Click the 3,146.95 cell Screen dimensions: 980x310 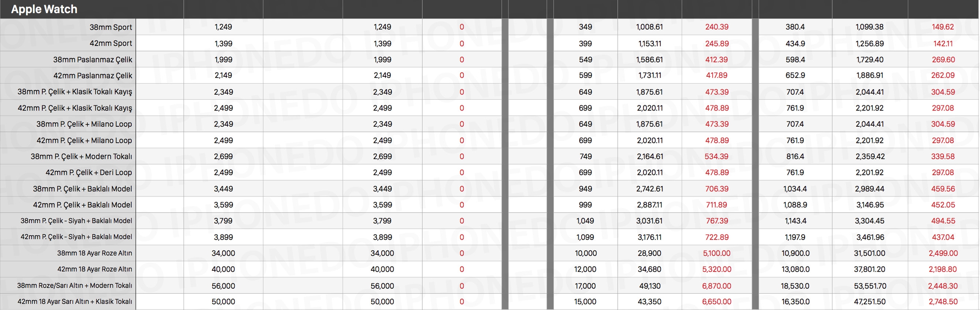[x=870, y=205]
